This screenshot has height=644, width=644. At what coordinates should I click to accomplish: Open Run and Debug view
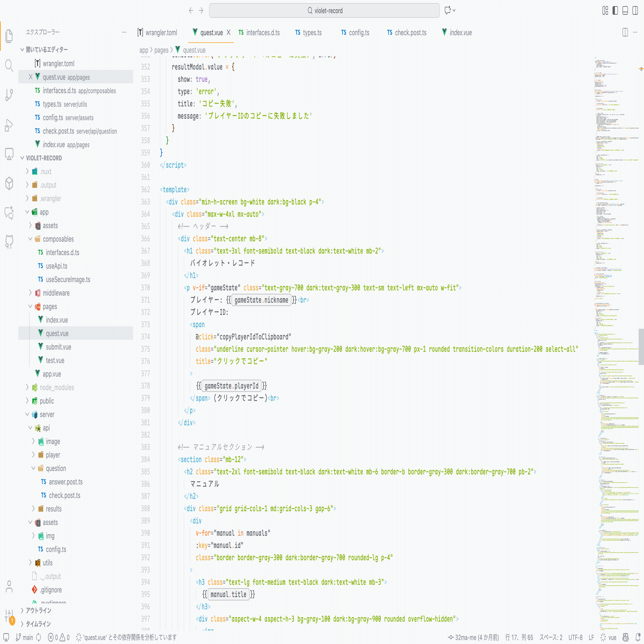(x=9, y=125)
